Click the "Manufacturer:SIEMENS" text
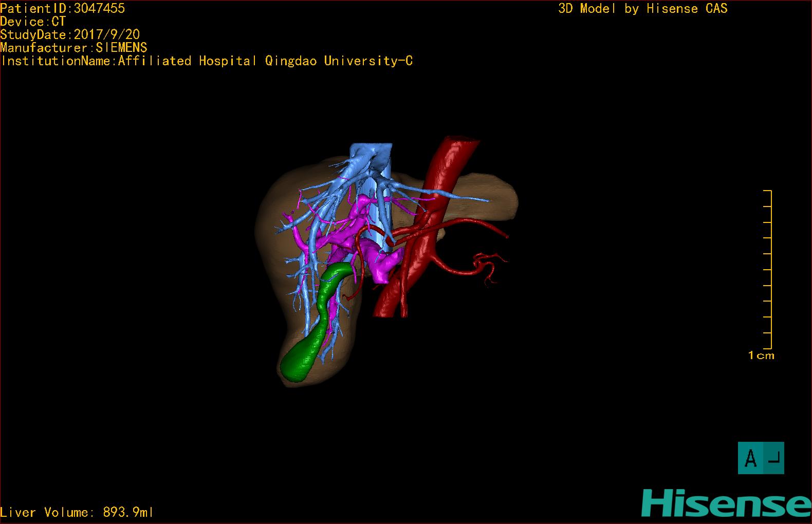The height and width of the screenshot is (524, 812). point(73,48)
